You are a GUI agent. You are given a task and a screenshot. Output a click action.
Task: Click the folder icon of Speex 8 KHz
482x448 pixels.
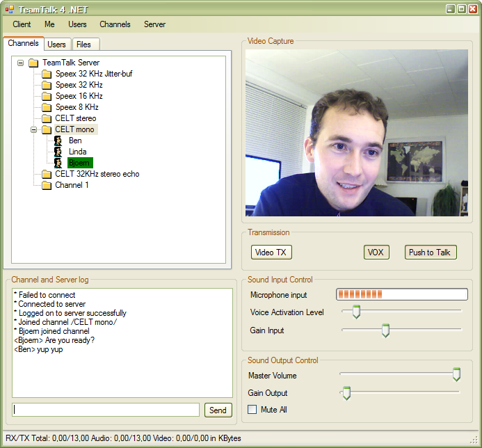coord(47,107)
